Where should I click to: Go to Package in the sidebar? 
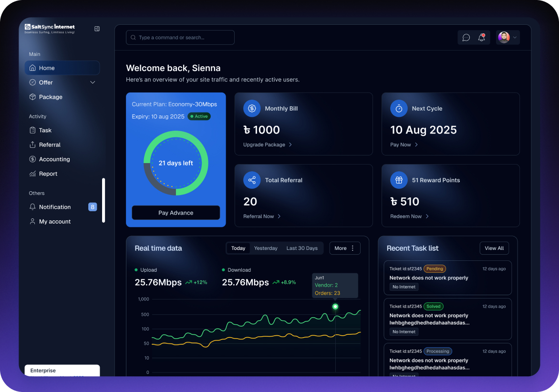pyautogui.click(x=51, y=97)
